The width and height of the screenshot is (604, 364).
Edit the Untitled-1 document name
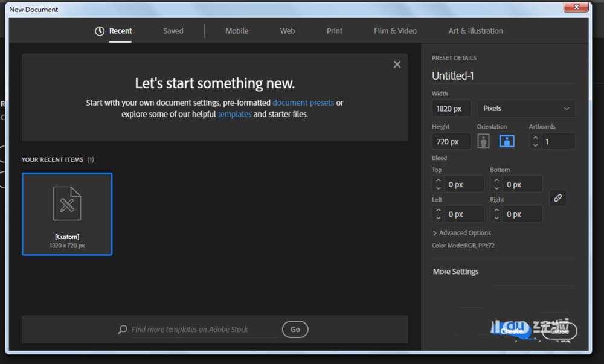[503, 76]
